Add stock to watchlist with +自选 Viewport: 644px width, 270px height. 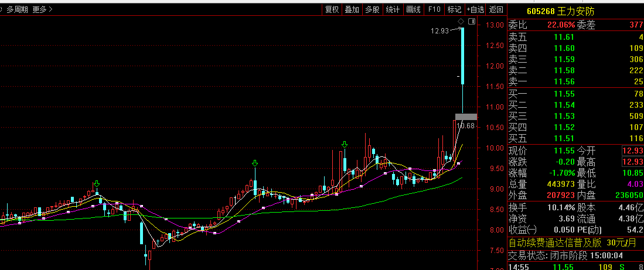point(475,9)
